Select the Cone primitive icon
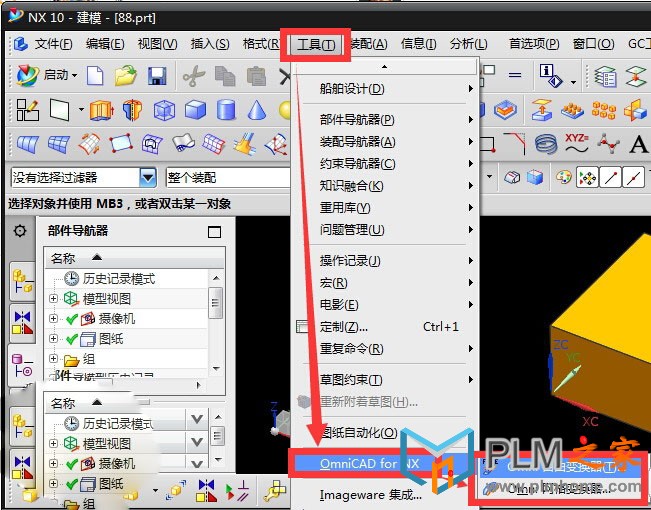The image size is (651, 510). [257, 110]
